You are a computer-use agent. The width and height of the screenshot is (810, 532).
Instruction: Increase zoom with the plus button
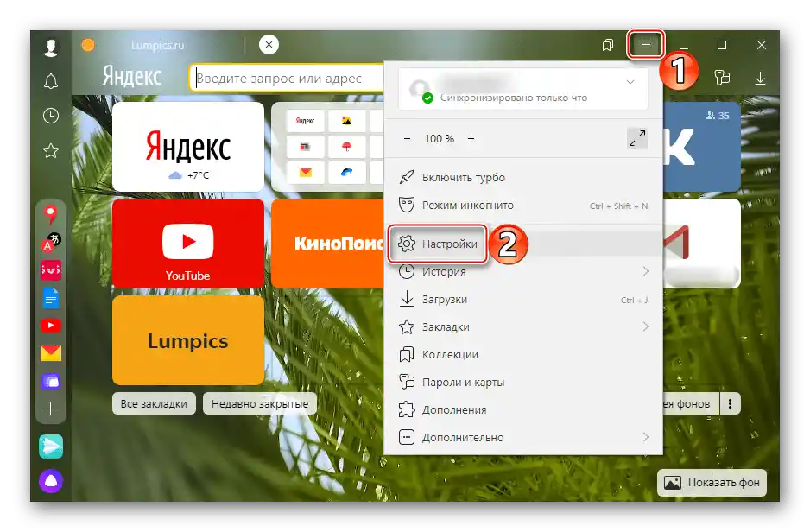coord(471,138)
